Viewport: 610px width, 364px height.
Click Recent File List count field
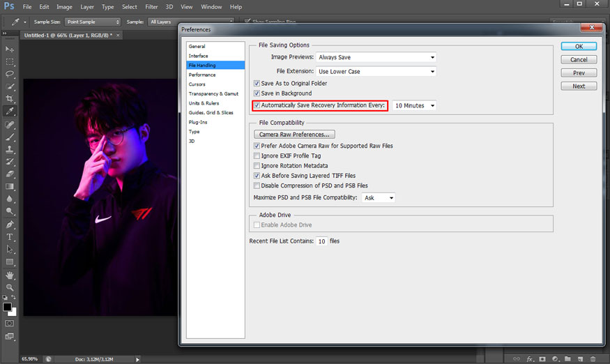click(321, 241)
